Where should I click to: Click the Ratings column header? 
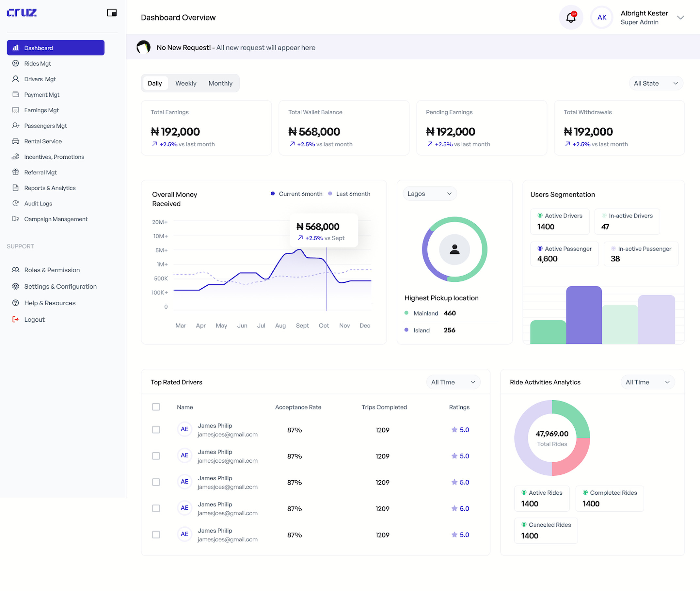click(459, 407)
